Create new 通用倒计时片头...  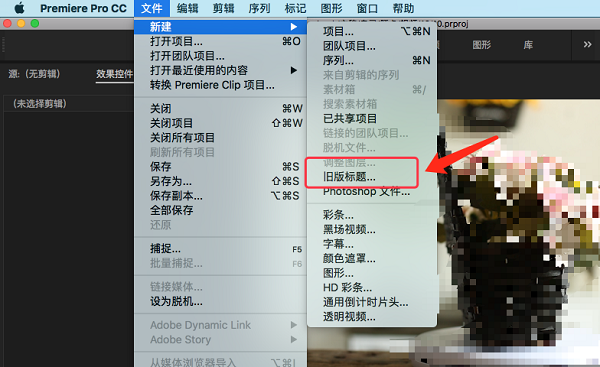pos(372,302)
